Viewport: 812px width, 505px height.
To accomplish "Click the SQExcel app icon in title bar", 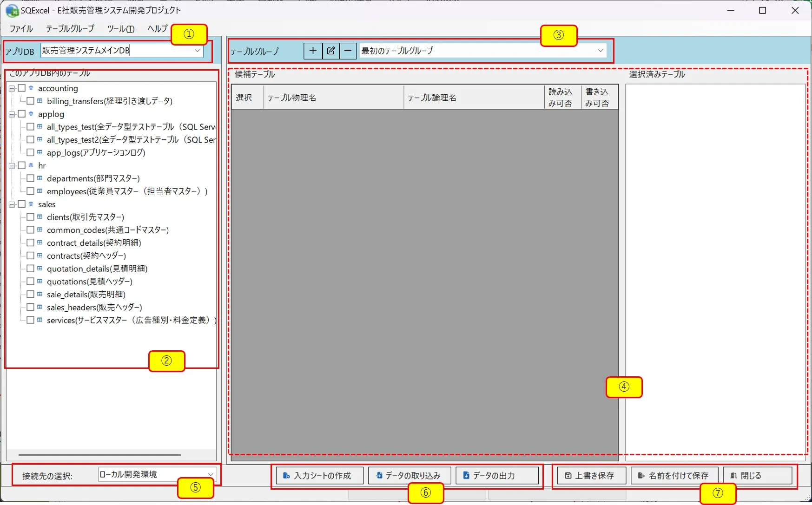I will (12, 10).
